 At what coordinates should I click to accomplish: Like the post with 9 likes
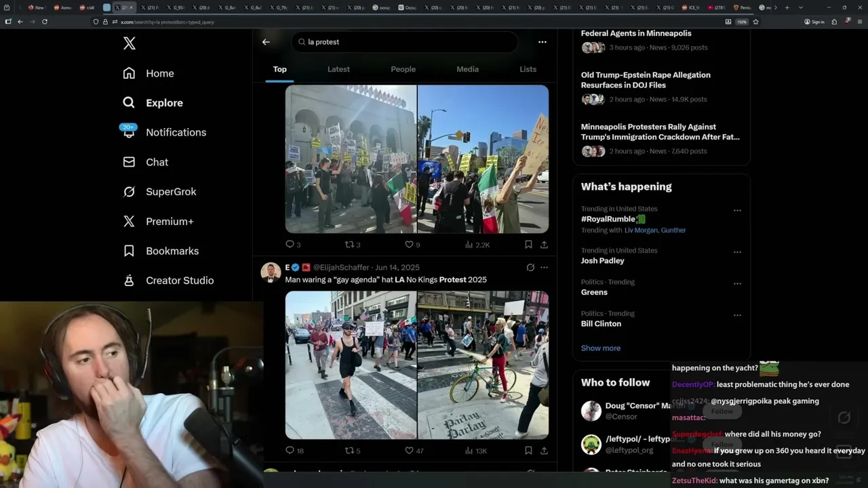(x=412, y=245)
